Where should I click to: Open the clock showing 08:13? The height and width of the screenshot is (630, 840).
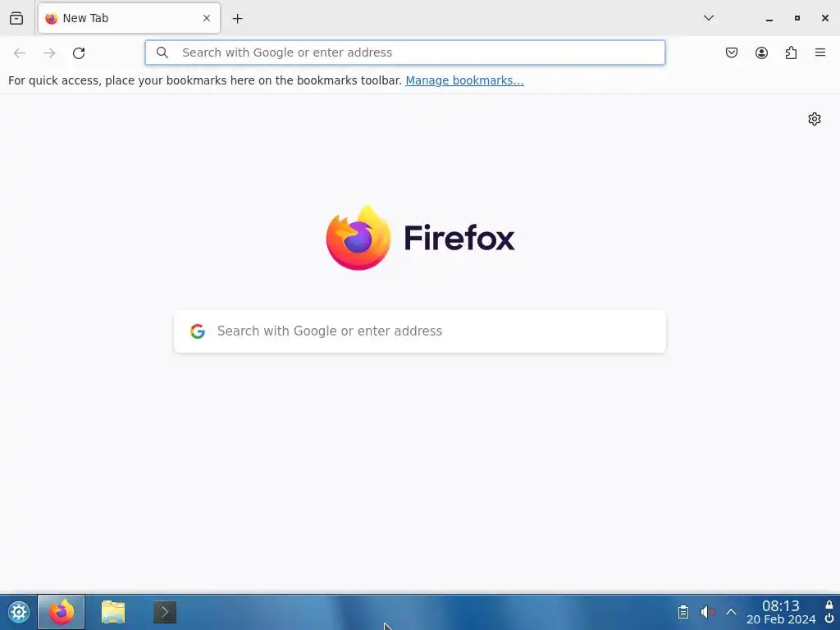click(781, 612)
